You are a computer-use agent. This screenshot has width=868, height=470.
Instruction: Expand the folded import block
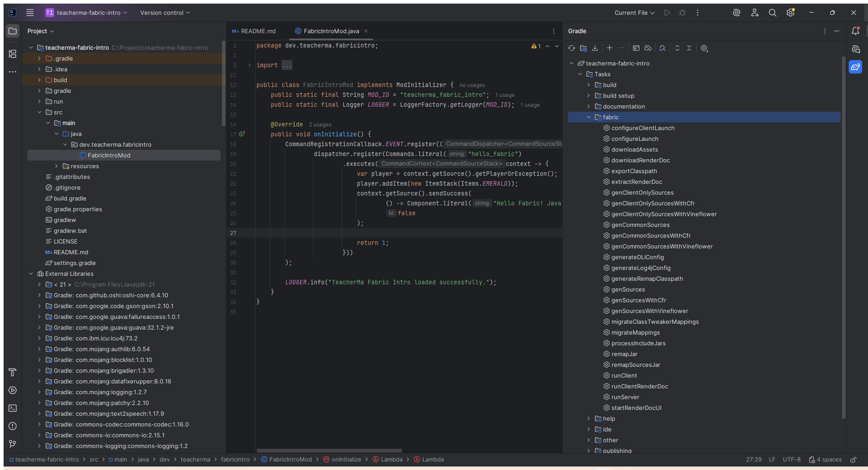point(249,65)
